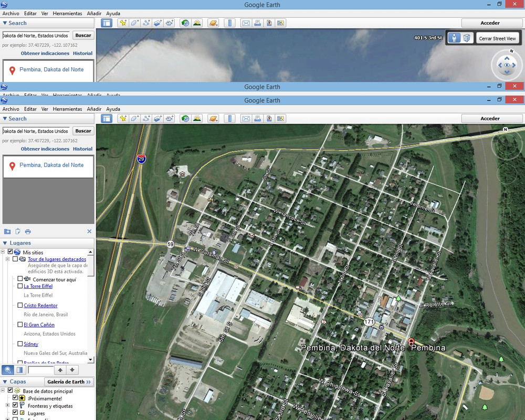Record a tour in map window toolbar

(x=170, y=119)
